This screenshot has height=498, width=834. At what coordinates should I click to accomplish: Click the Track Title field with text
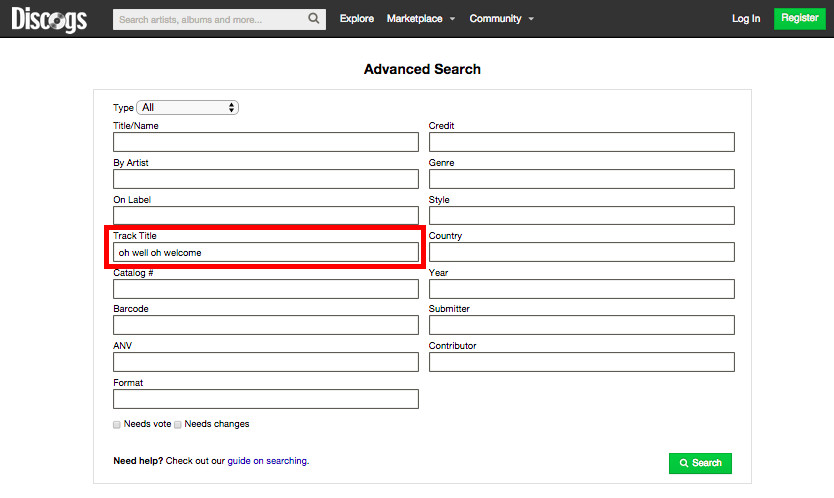[265, 252]
